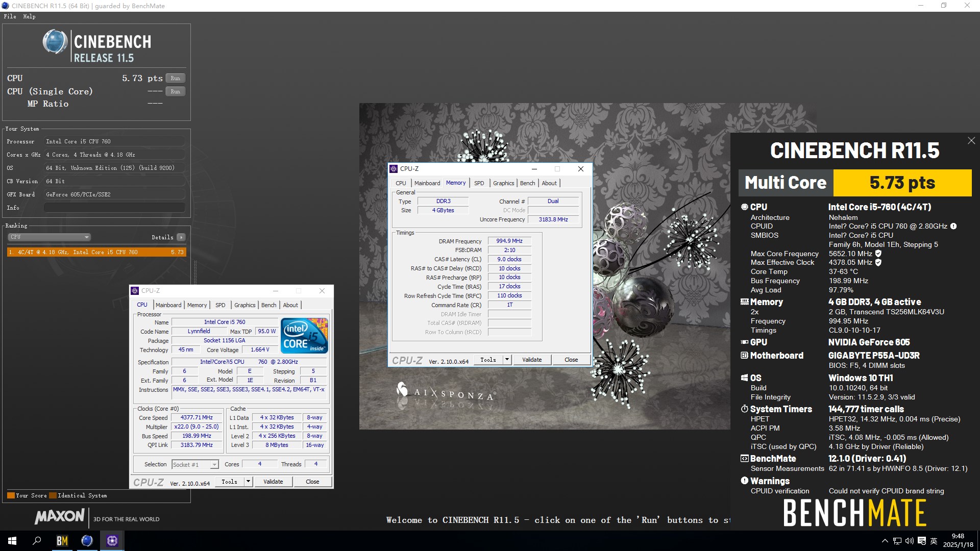Open the Cinebench File menu
This screenshot has height=551, width=980.
pyautogui.click(x=10, y=16)
